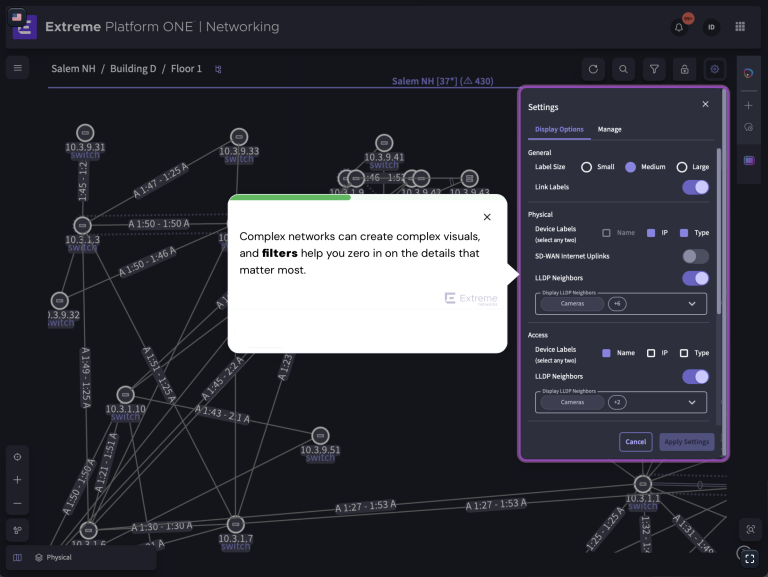Click Floor 1 breadcrumb

(x=186, y=69)
